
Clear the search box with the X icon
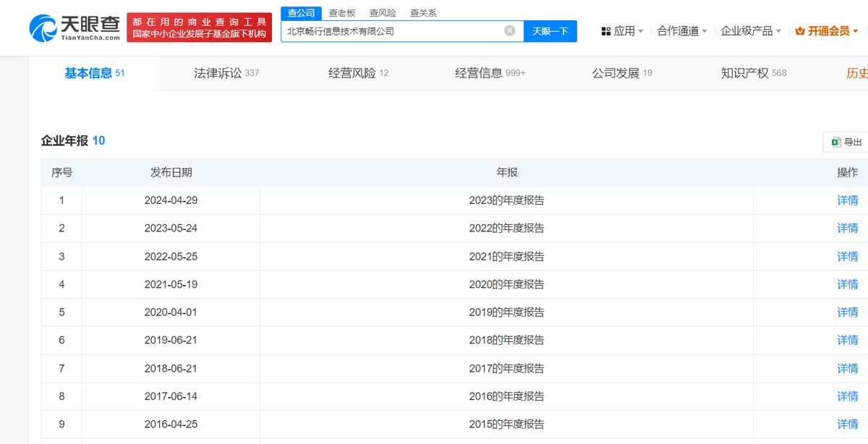pyautogui.click(x=510, y=31)
